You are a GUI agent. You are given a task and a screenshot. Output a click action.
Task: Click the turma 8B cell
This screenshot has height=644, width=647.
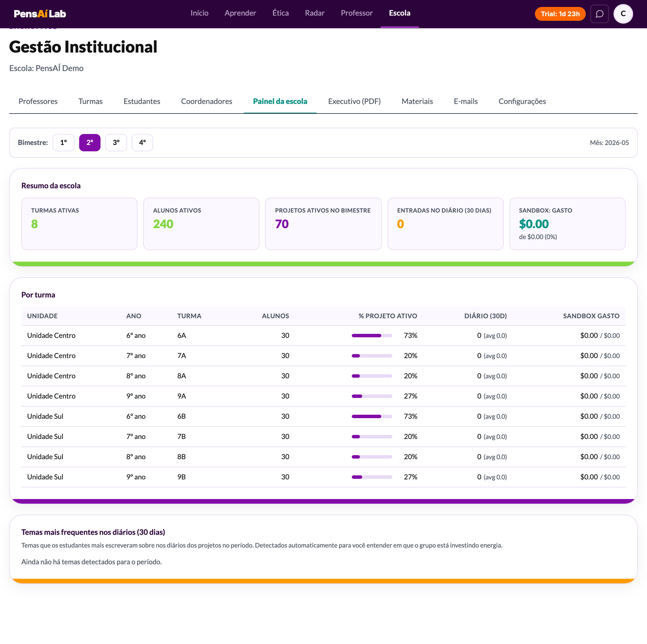click(x=181, y=457)
